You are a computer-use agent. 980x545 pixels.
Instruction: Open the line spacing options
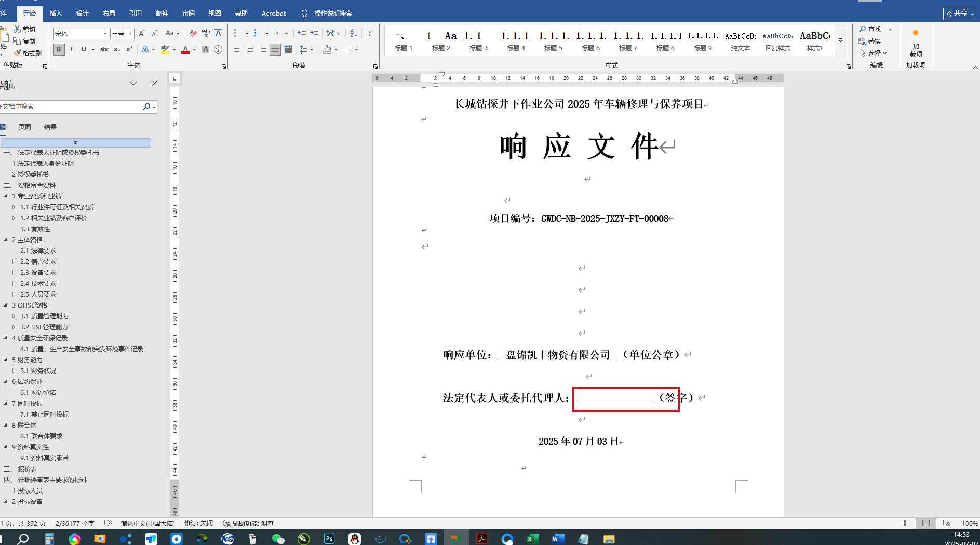tap(306, 49)
